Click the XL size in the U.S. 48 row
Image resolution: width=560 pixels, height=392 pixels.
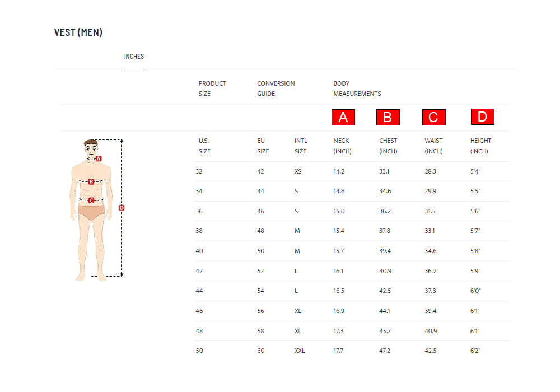point(298,331)
